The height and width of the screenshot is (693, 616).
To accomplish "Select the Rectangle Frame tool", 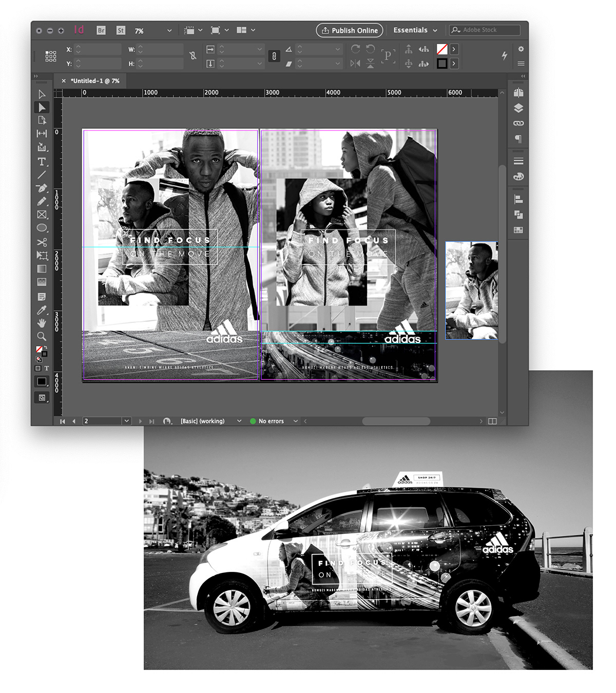I will click(x=42, y=215).
